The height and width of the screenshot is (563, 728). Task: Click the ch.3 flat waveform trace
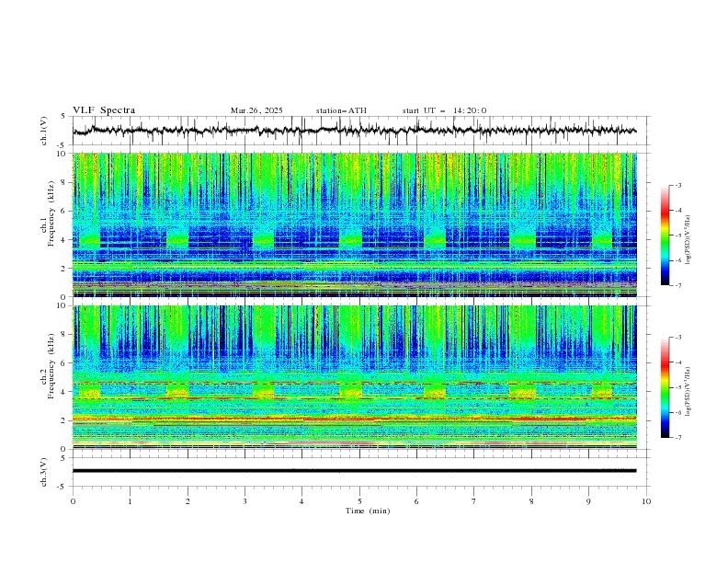[354, 471]
